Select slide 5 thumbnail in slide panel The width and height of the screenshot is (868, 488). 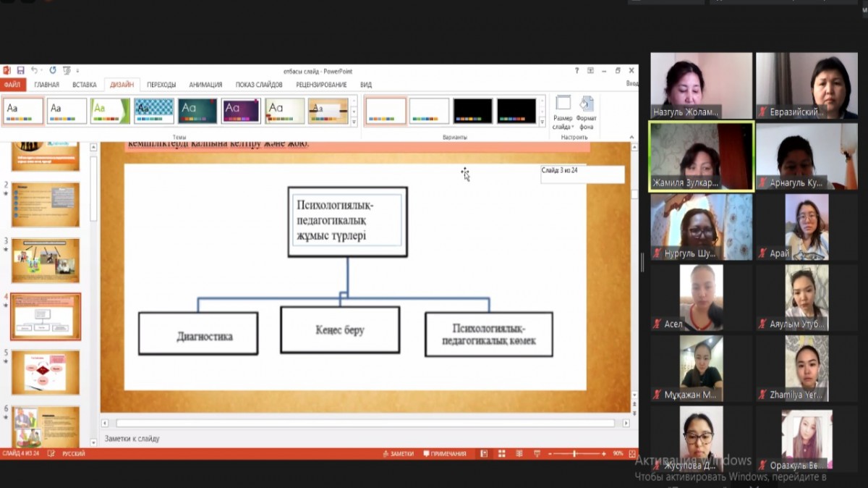point(46,372)
